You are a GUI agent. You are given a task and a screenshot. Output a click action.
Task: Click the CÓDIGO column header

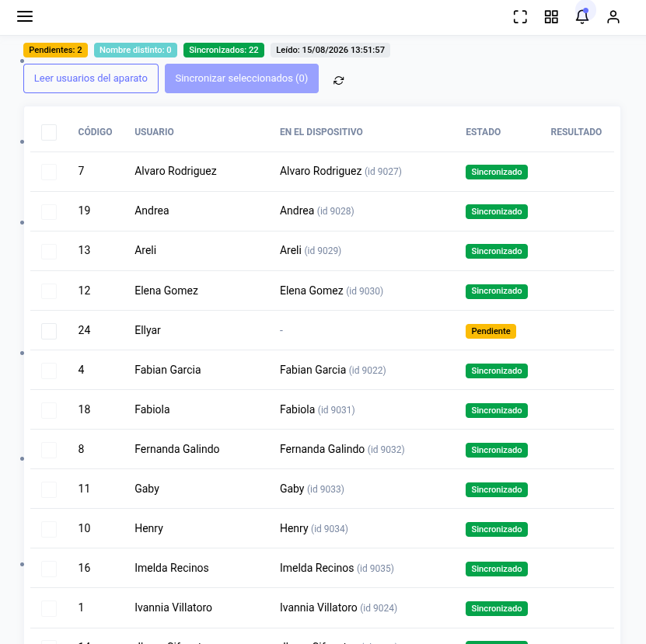click(x=95, y=132)
